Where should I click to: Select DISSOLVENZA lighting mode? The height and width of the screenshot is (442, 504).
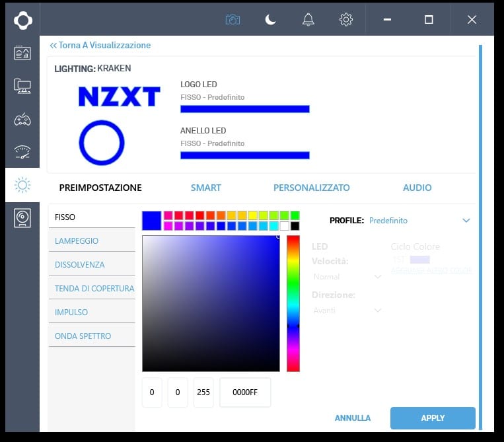click(92, 264)
